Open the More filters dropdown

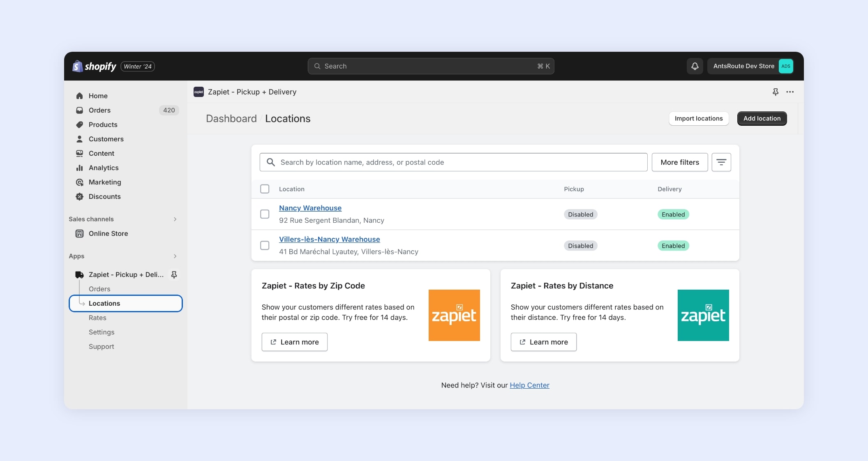tap(679, 162)
